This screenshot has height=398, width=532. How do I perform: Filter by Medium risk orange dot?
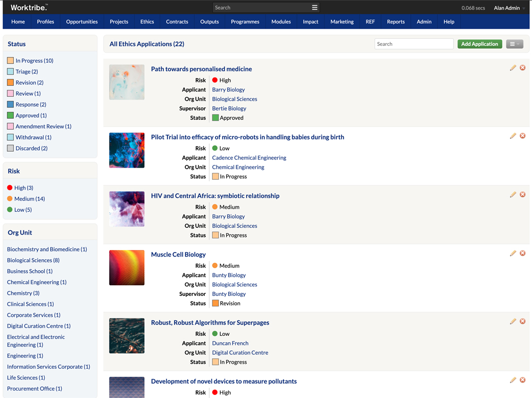point(10,198)
